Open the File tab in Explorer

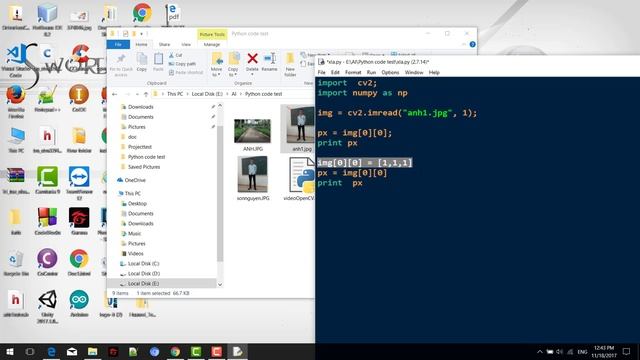click(x=118, y=44)
